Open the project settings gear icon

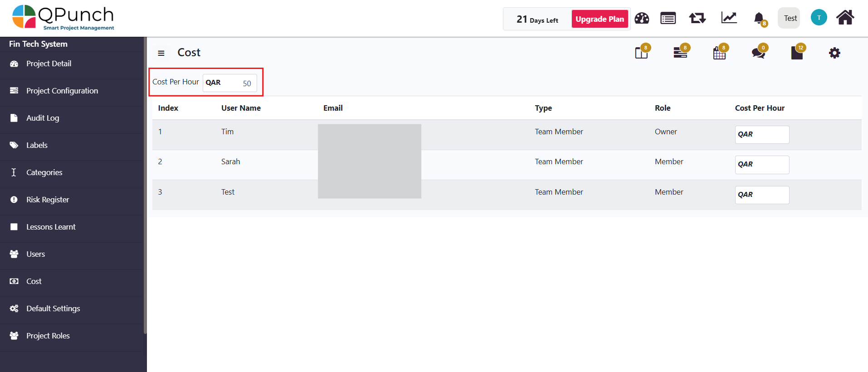[834, 53]
